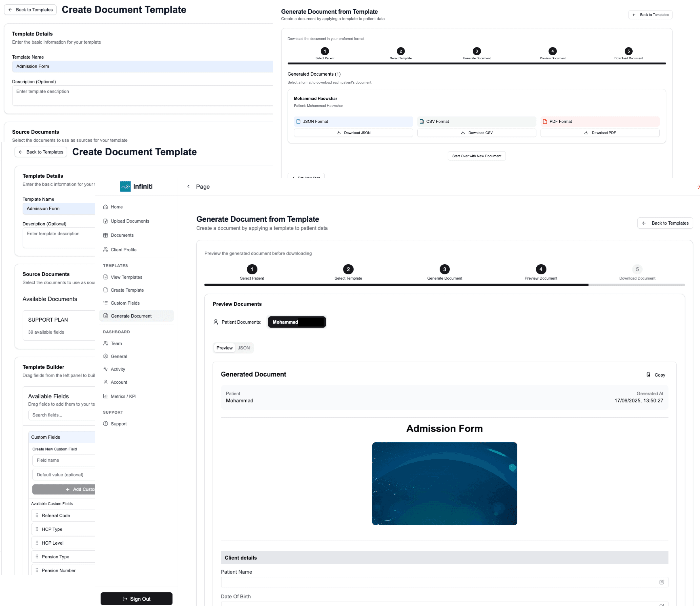Click Back to Templates beside top Create Document Template

tap(30, 10)
